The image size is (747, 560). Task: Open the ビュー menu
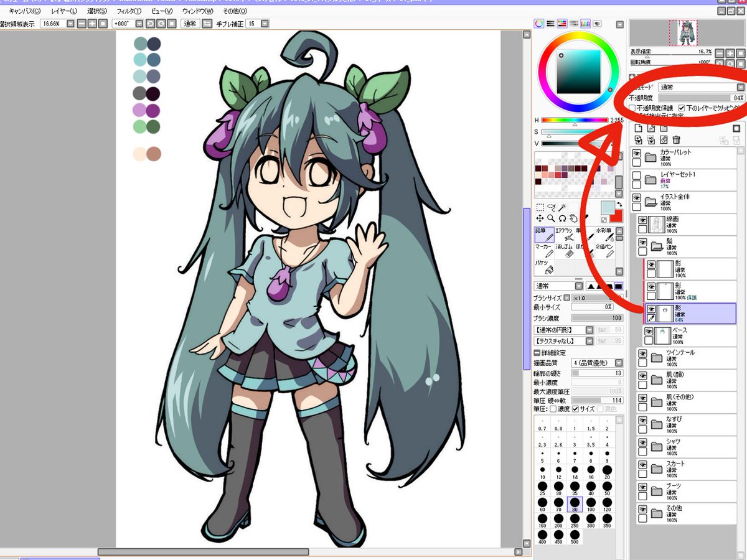point(163,11)
